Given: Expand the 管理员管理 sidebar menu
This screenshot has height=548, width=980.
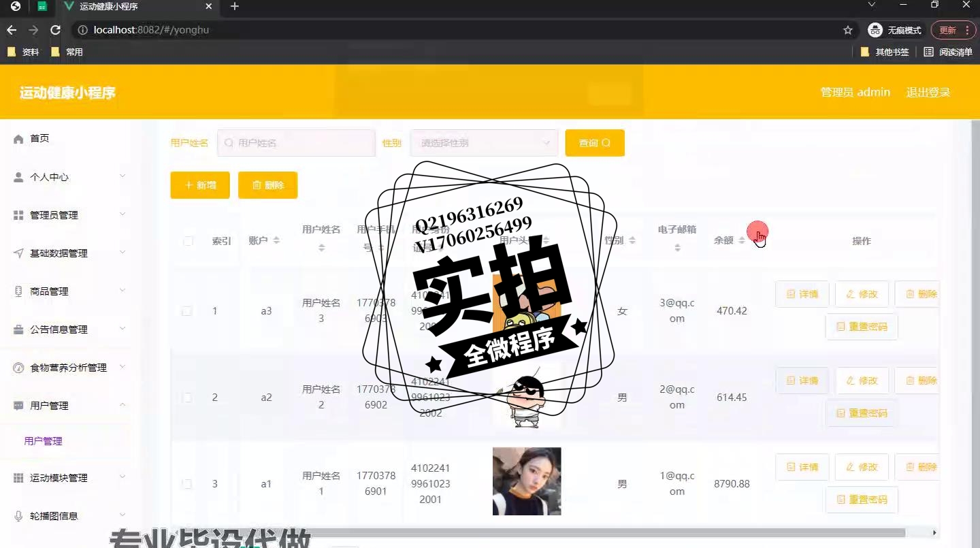Looking at the screenshot, I should click(x=71, y=215).
